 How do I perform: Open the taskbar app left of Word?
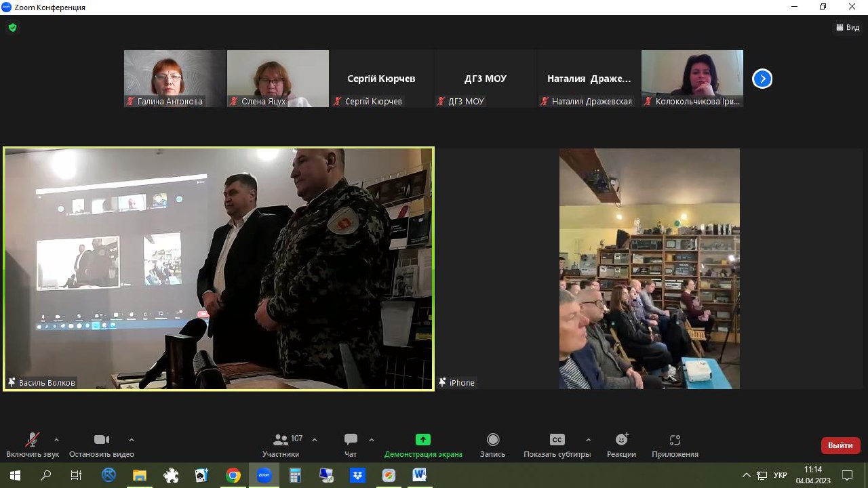[389, 475]
